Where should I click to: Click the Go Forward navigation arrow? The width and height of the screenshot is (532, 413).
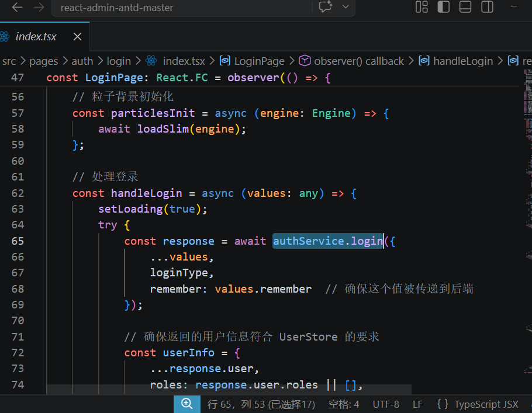coord(39,8)
